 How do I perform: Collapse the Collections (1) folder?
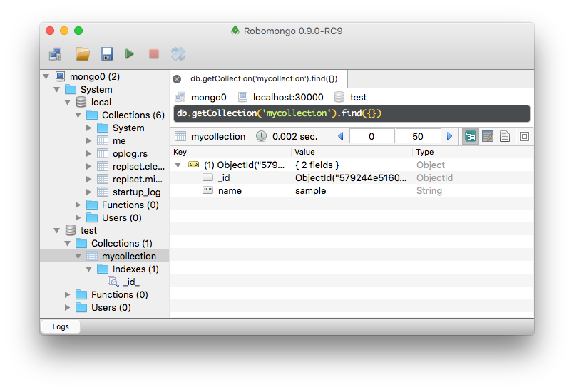(67, 244)
